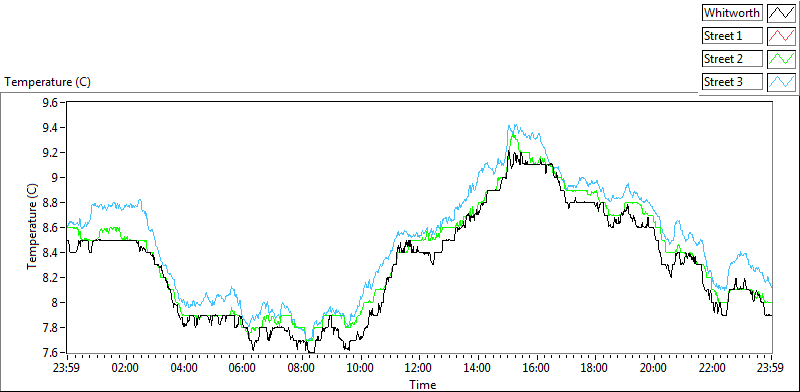Click the Street 1 red plot style icon
The width and height of the screenshot is (800, 392).
pos(781,36)
